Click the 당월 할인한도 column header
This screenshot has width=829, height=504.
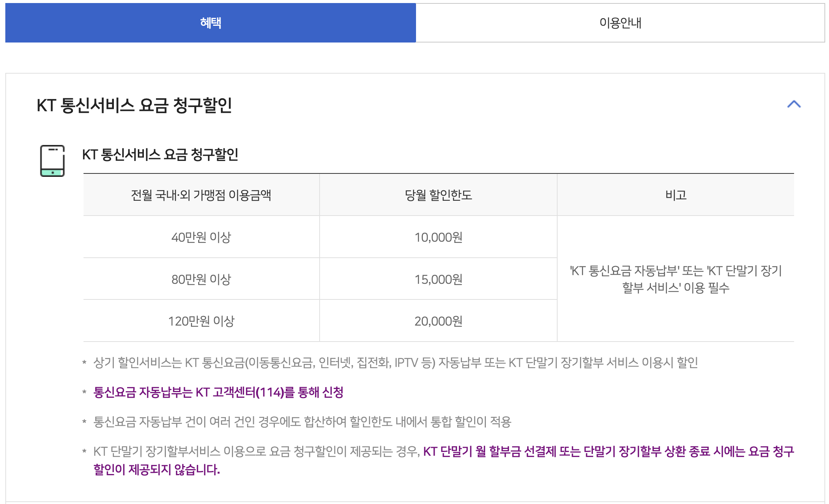[438, 195]
